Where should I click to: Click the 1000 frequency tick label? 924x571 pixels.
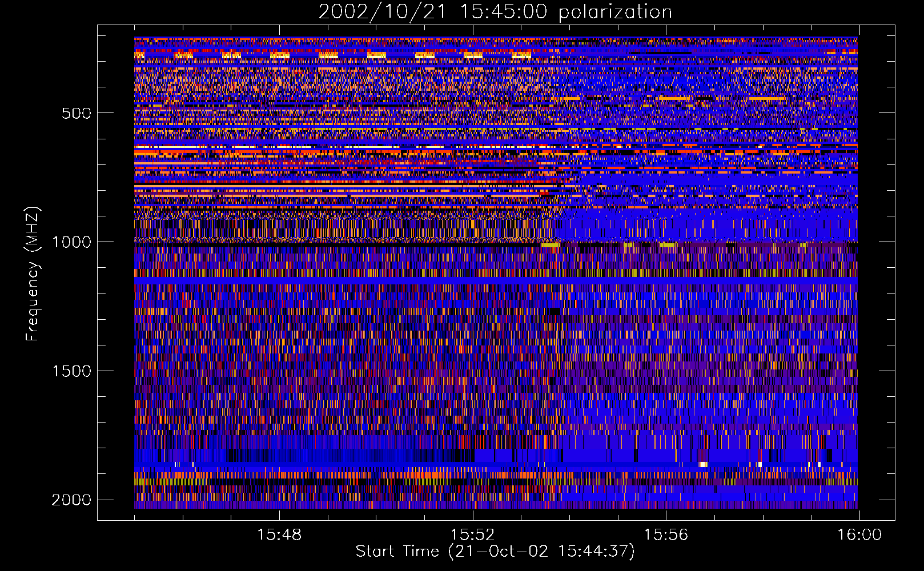(71, 242)
